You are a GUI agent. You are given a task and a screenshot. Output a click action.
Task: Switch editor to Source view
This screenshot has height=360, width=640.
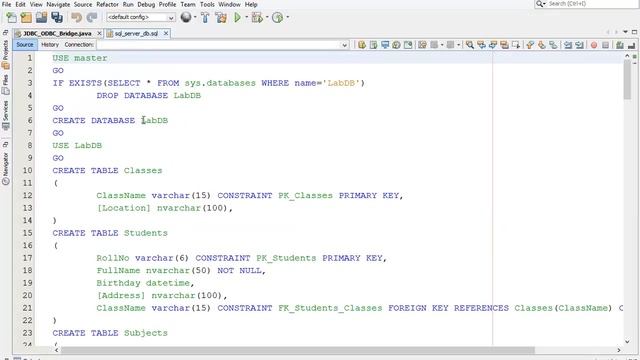pos(25,44)
